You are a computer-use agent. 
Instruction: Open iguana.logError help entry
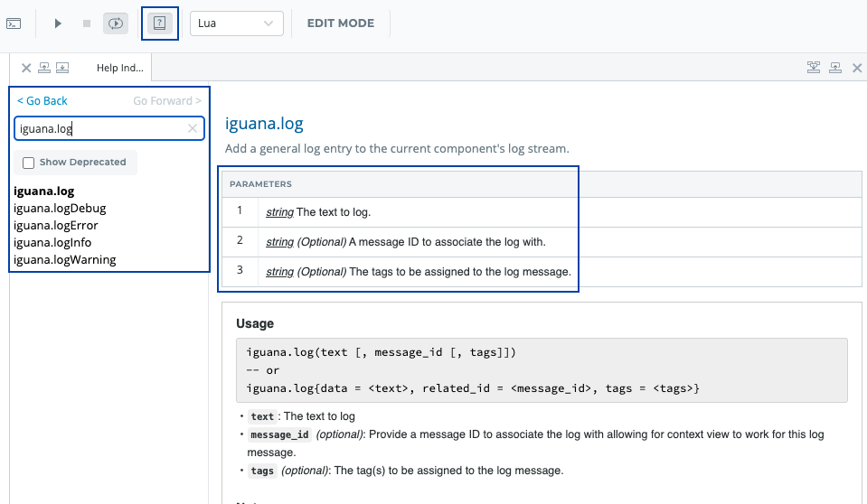tap(56, 226)
